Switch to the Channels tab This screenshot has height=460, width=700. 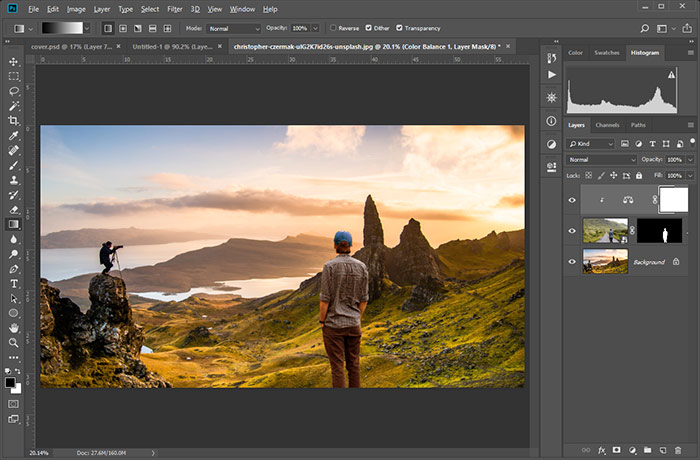click(x=607, y=125)
